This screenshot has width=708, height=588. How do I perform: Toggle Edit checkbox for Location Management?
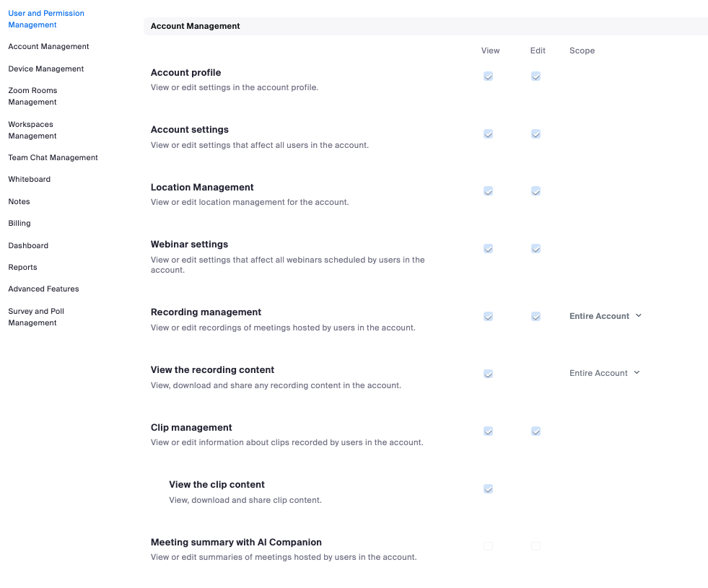tap(536, 191)
